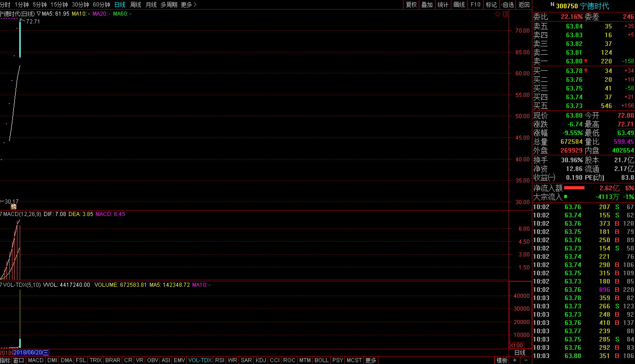
Task: Click the panel layout icon above the chart
Action: [505, 14]
